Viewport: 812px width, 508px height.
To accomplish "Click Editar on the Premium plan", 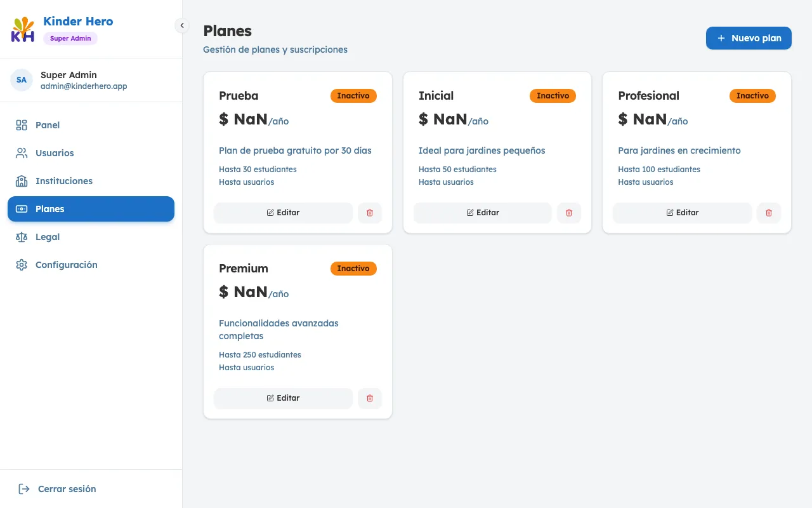I will 283,398.
